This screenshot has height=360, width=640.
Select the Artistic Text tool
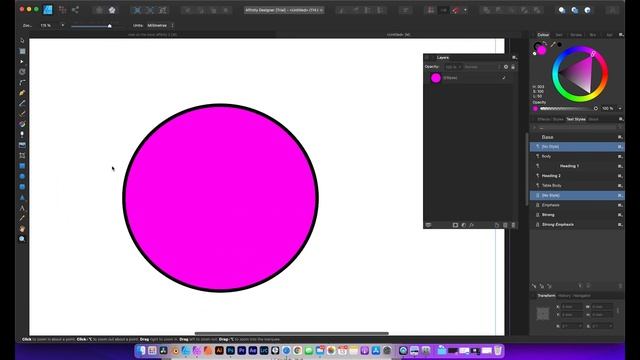(22, 208)
